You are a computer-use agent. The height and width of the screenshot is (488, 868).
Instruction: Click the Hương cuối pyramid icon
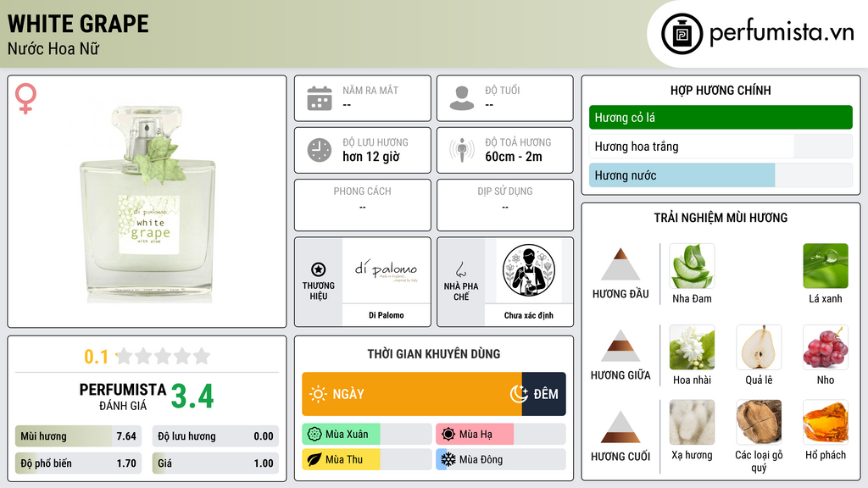(620, 427)
